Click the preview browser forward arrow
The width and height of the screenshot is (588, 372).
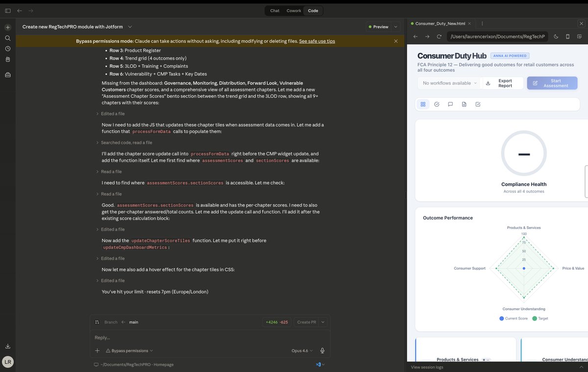[427, 36]
